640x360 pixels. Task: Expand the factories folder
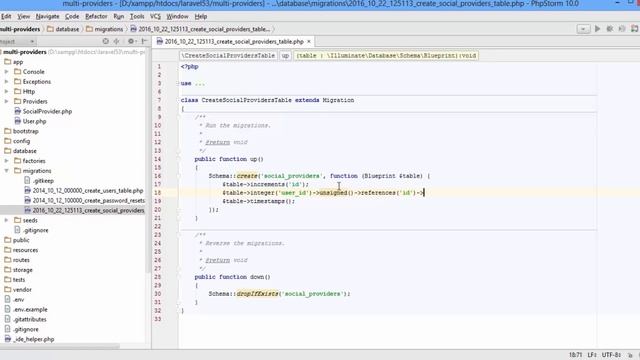[7, 161]
